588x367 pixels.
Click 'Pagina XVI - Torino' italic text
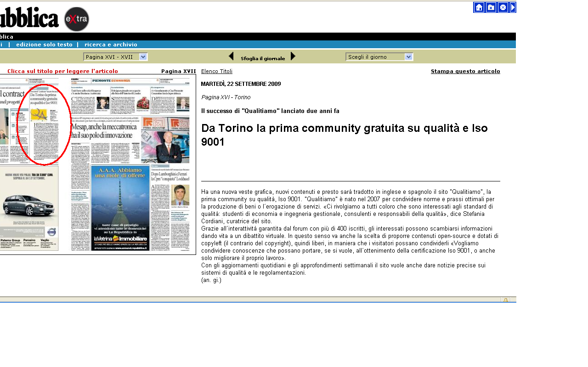pyautogui.click(x=226, y=97)
